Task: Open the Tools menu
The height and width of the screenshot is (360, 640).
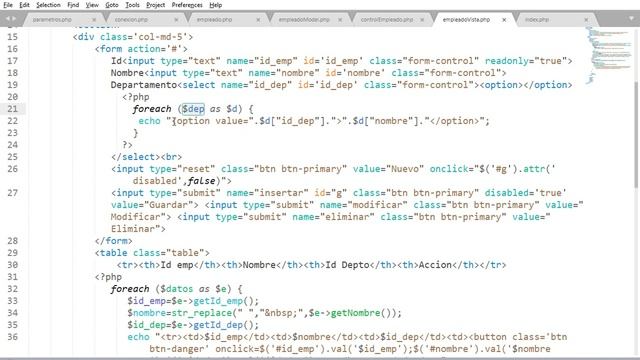Action: tap(132, 5)
